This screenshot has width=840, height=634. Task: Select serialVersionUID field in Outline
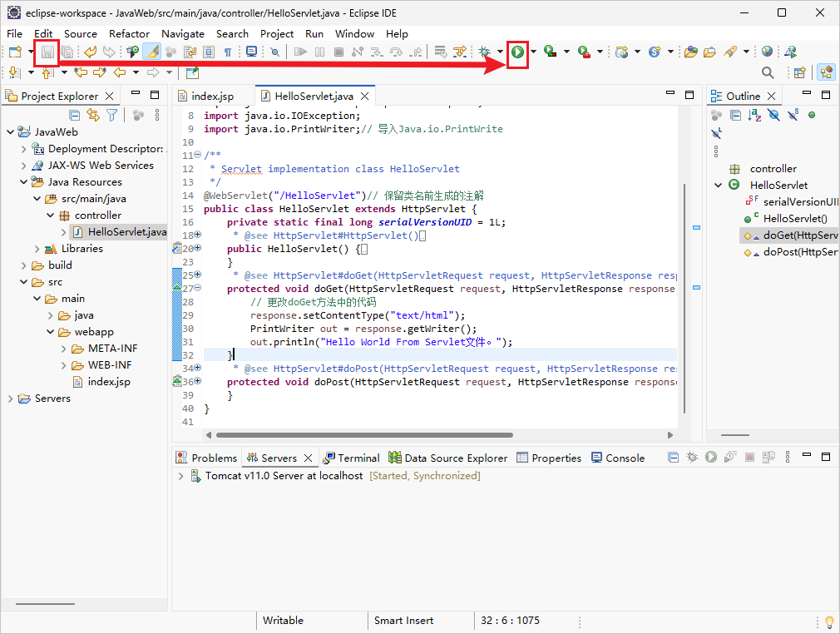click(800, 202)
